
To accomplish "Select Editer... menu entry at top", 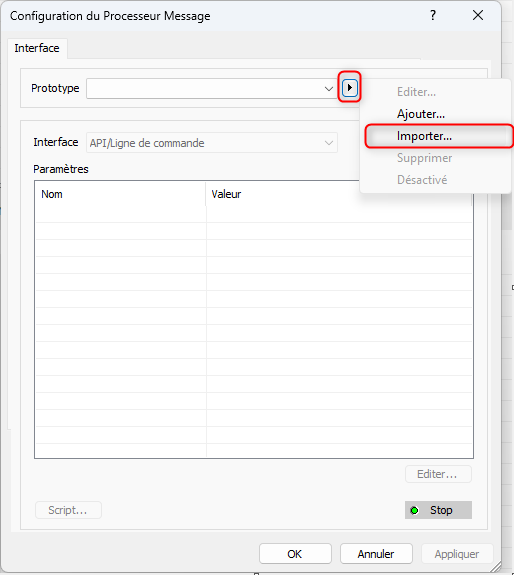I will (416, 92).
